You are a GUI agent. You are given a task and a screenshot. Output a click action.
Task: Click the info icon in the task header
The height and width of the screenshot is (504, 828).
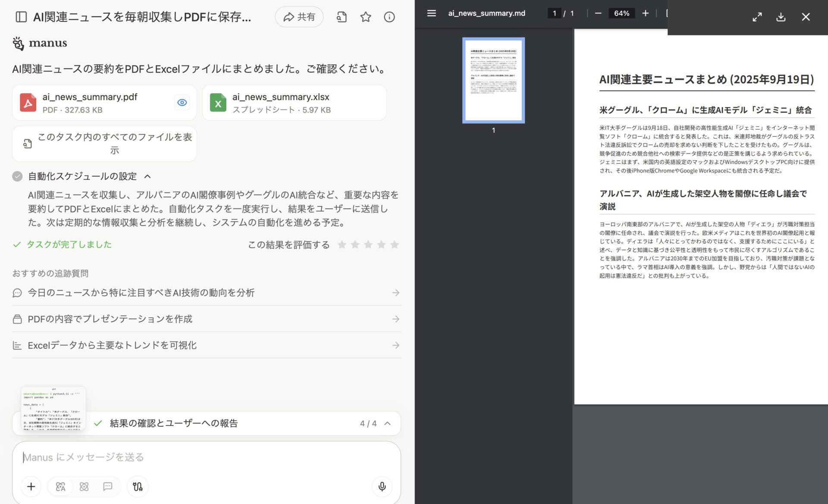[389, 17]
